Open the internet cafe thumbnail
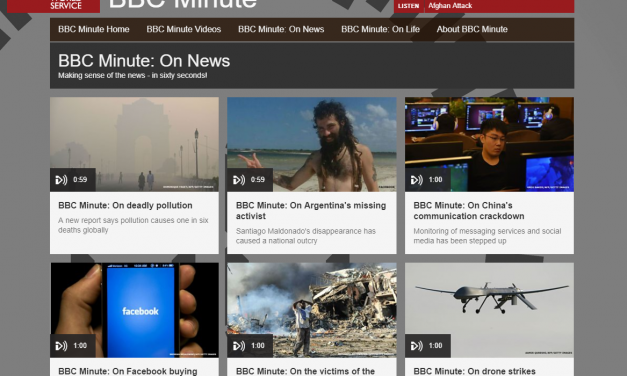The width and height of the screenshot is (627, 376). coord(489,144)
